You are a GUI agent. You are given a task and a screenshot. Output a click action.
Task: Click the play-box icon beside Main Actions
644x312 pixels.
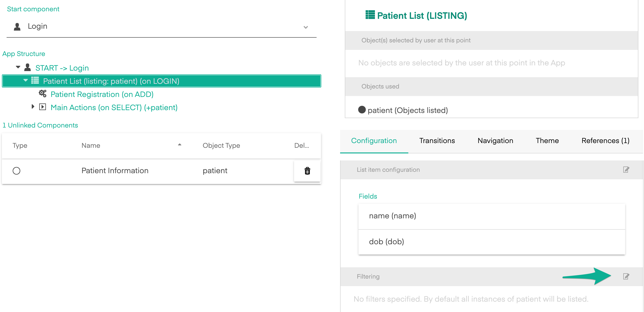point(43,107)
